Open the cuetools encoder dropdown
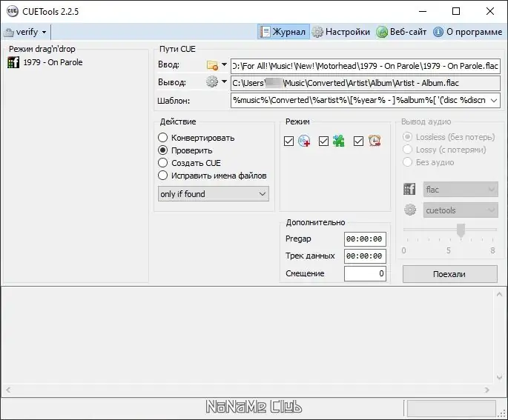 point(461,210)
